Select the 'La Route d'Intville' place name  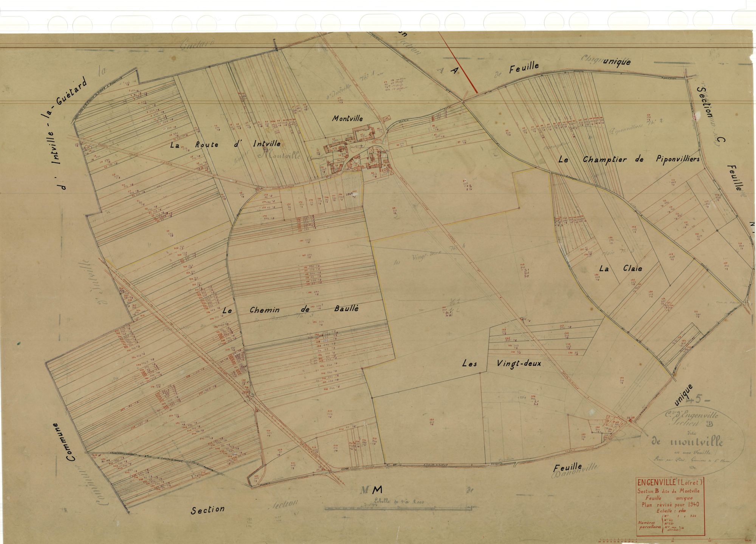[x=225, y=144]
